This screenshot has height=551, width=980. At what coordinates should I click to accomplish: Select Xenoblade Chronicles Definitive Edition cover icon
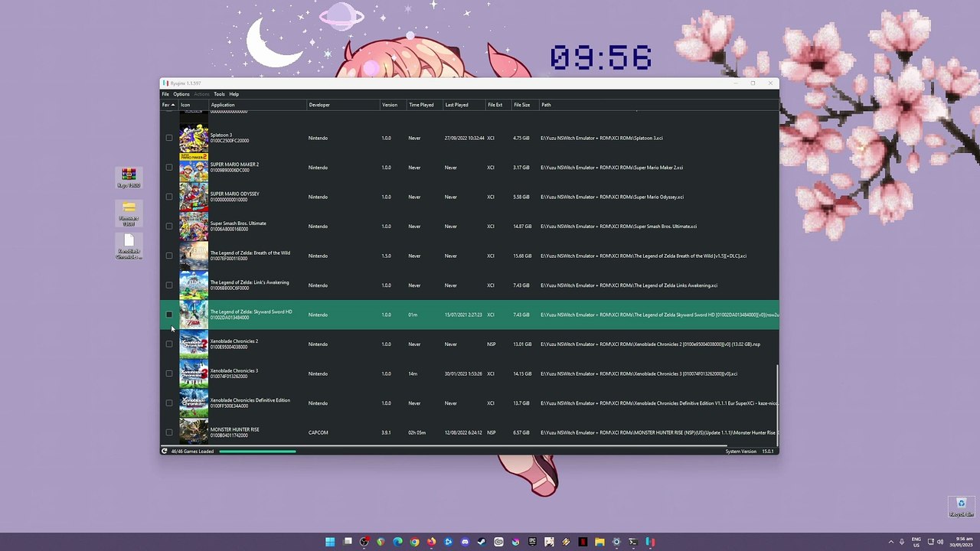click(194, 403)
